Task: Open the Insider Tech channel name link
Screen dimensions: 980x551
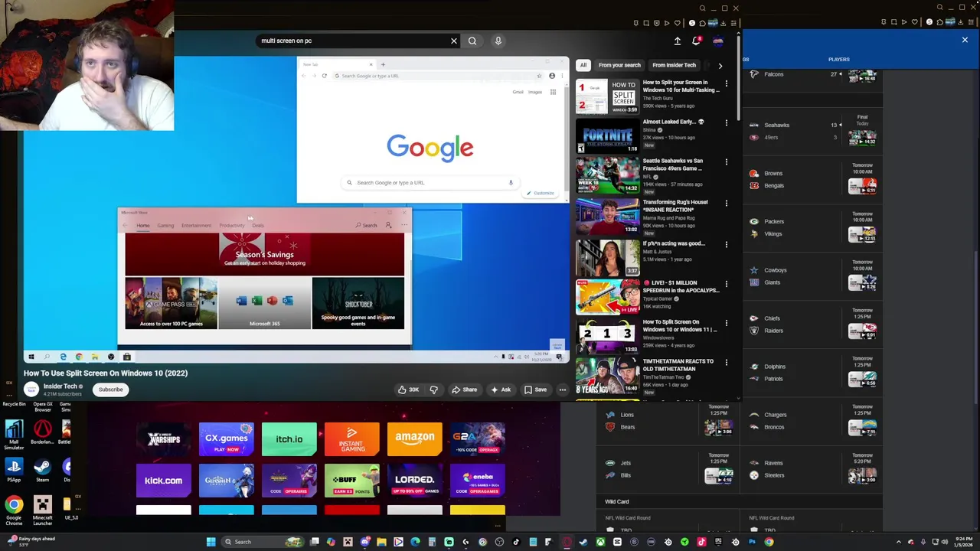Action: [60, 386]
